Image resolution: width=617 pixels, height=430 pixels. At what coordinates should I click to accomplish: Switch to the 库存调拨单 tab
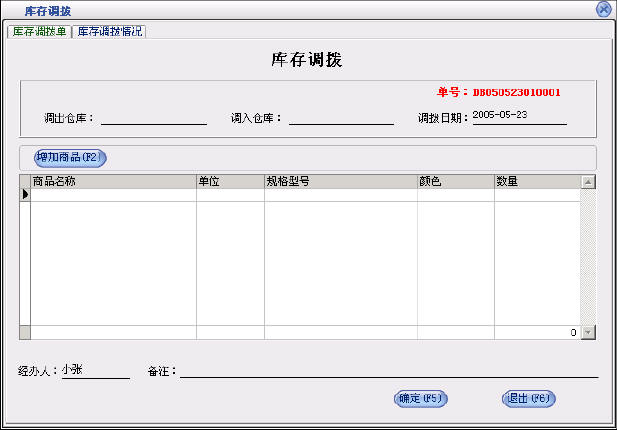point(39,31)
